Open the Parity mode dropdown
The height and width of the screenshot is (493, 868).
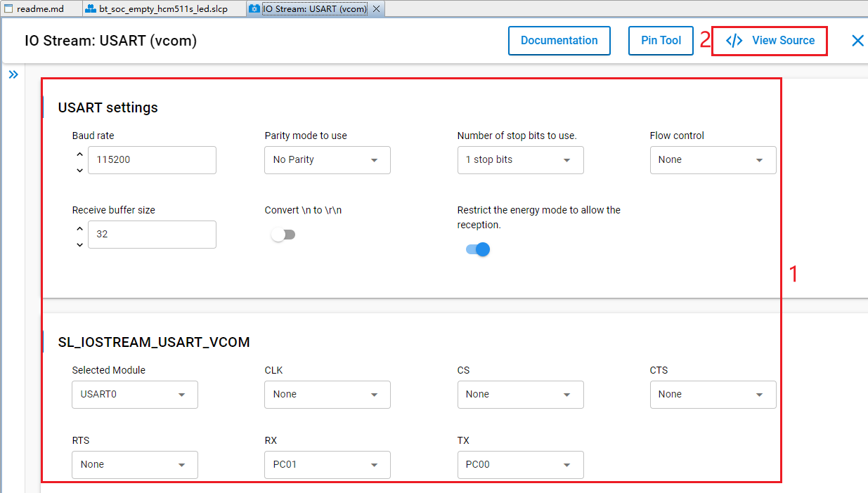327,160
